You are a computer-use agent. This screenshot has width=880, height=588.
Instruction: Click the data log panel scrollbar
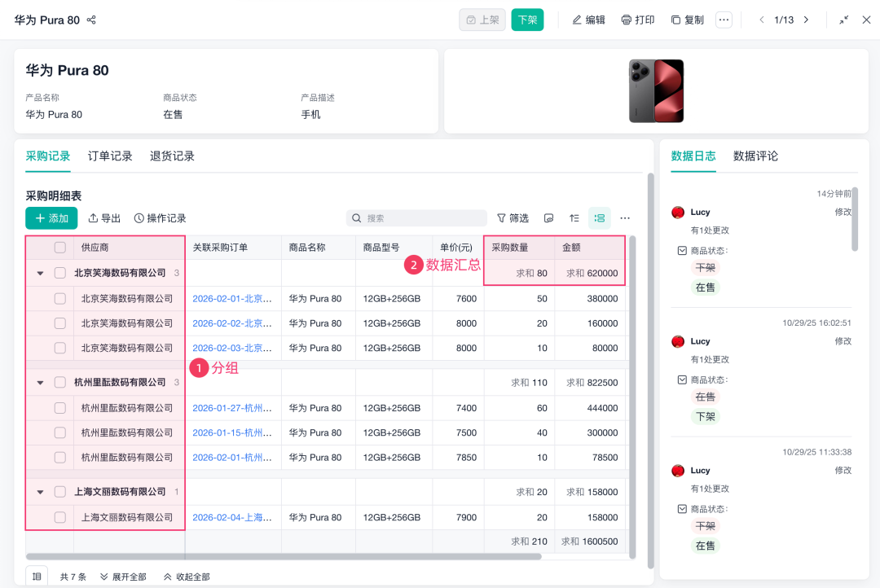click(855, 219)
